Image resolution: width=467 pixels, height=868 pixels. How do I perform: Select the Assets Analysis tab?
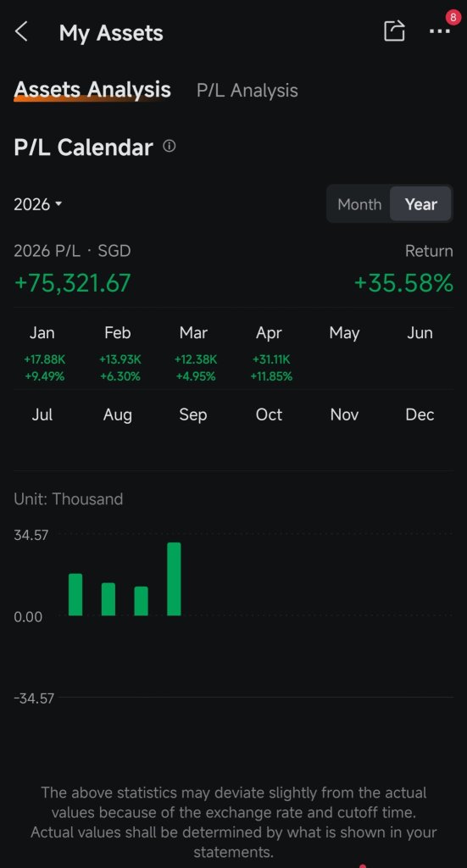(x=92, y=90)
